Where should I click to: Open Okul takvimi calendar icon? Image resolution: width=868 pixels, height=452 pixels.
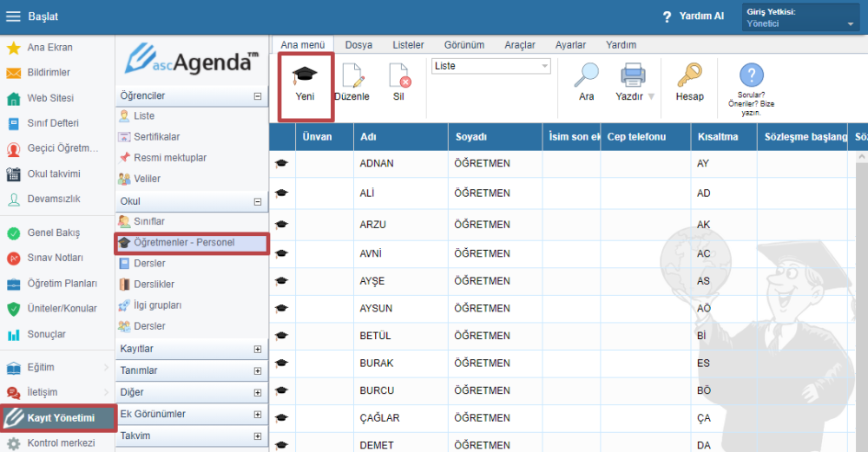coord(13,174)
